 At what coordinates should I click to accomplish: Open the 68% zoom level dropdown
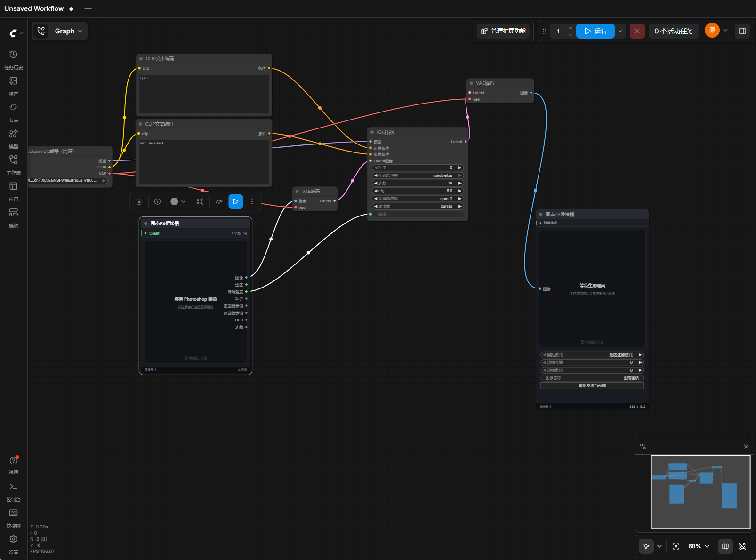[x=699, y=546]
